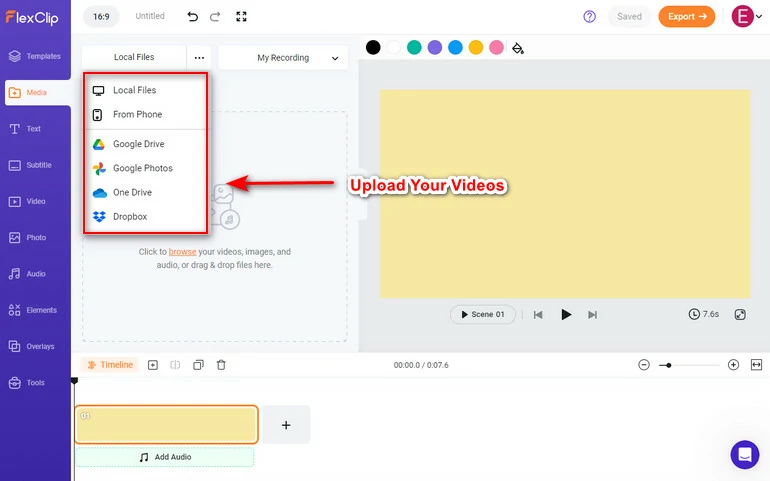Click the 7.6s scene duration
The image size is (770, 481).
[704, 314]
